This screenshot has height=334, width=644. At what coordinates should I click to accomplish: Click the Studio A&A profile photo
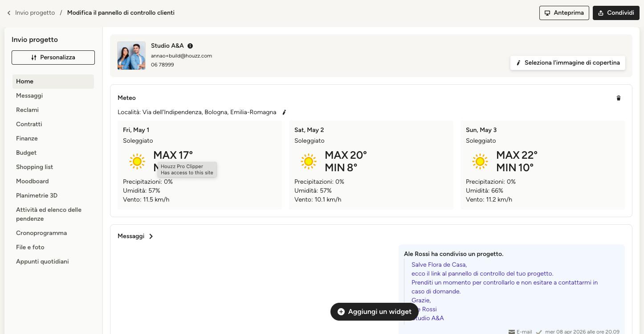(x=131, y=56)
